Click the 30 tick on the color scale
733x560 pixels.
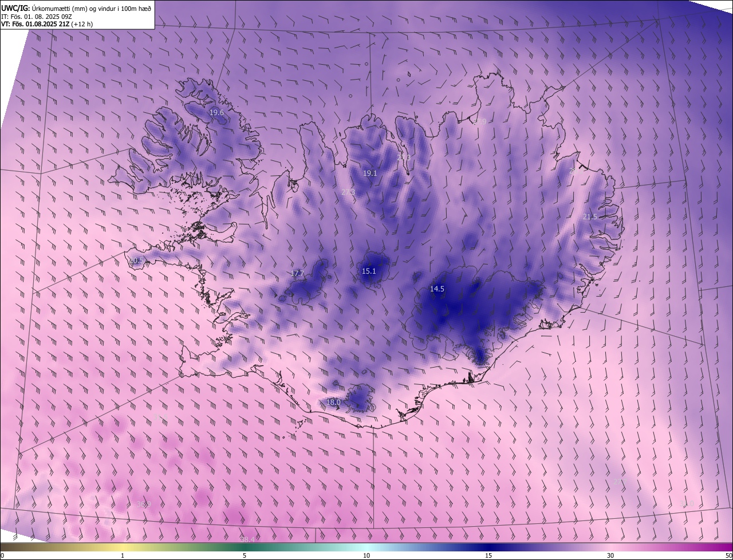tap(610, 555)
